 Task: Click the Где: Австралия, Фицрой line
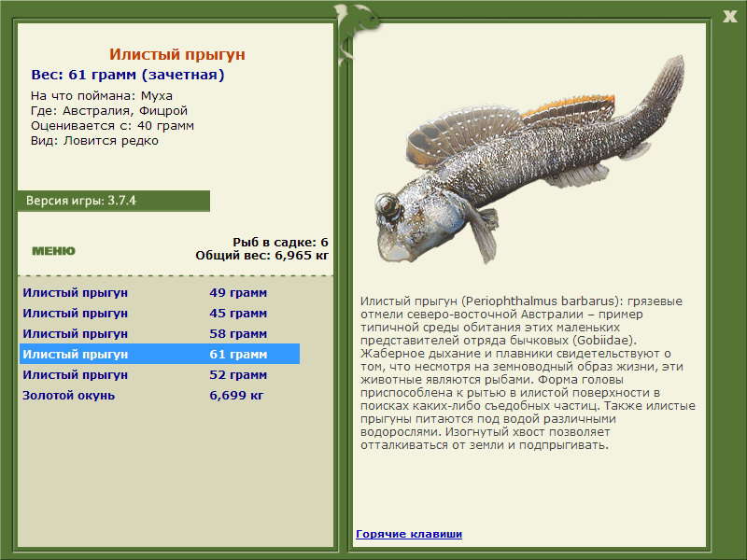tap(109, 110)
